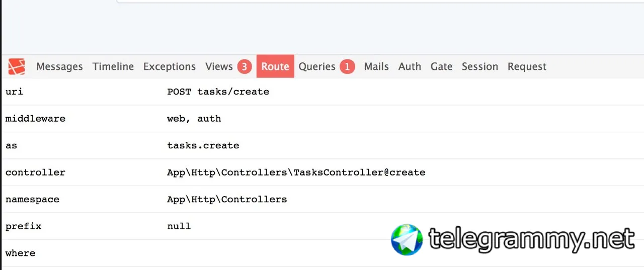Viewport: 644px width, 270px height.
Task: Switch to the Timeline tab
Action: 113,66
